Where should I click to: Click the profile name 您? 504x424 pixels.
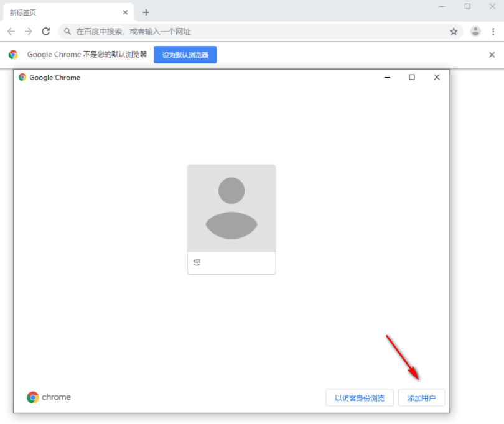197,263
